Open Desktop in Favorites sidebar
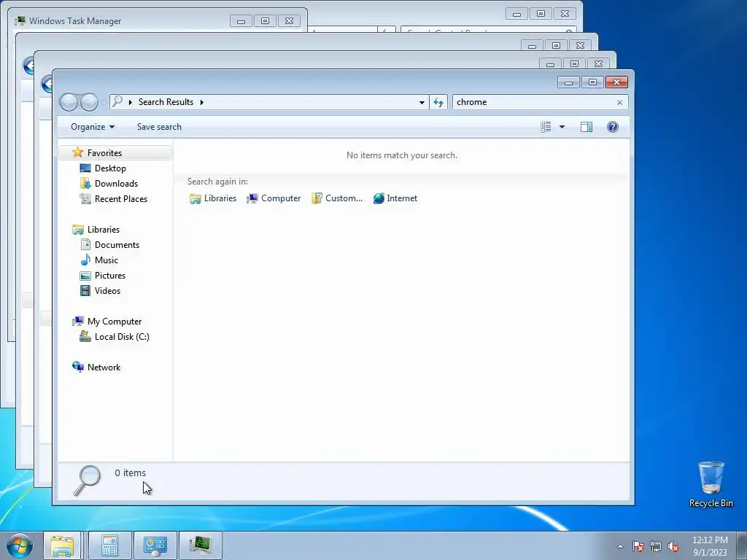The height and width of the screenshot is (560, 747). [110, 168]
